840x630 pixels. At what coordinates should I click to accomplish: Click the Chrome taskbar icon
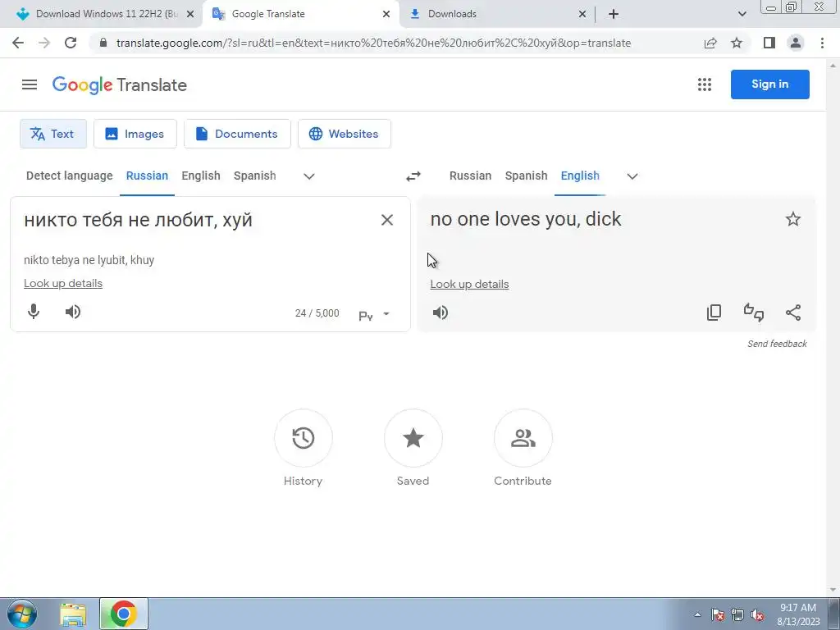click(123, 614)
